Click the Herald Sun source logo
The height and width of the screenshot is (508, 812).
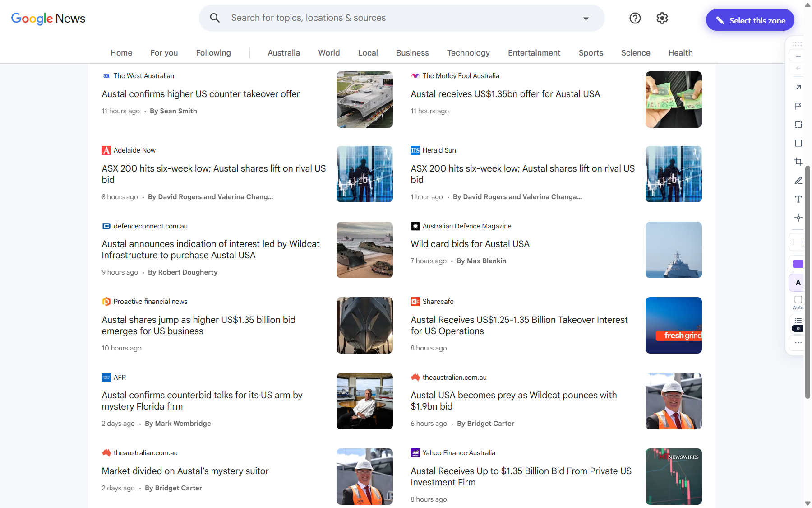[415, 150]
